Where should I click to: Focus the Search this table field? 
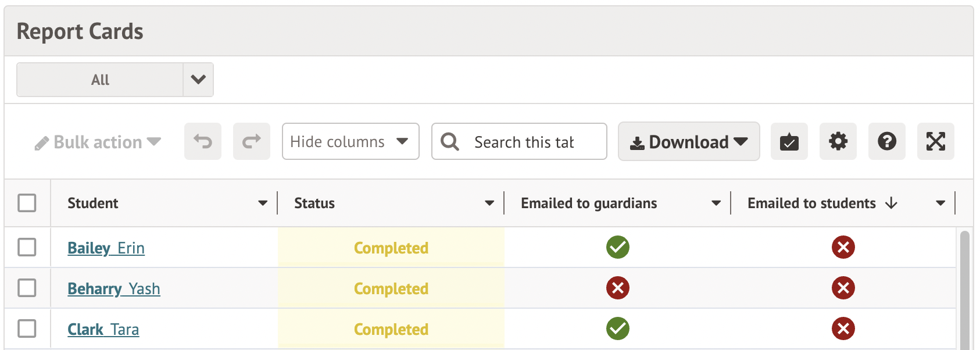[524, 142]
